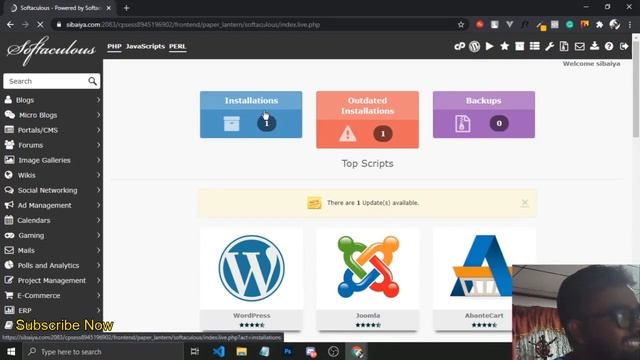This screenshot has height=360, width=640.
Task: Expand the Blogs category
Action: [51, 100]
